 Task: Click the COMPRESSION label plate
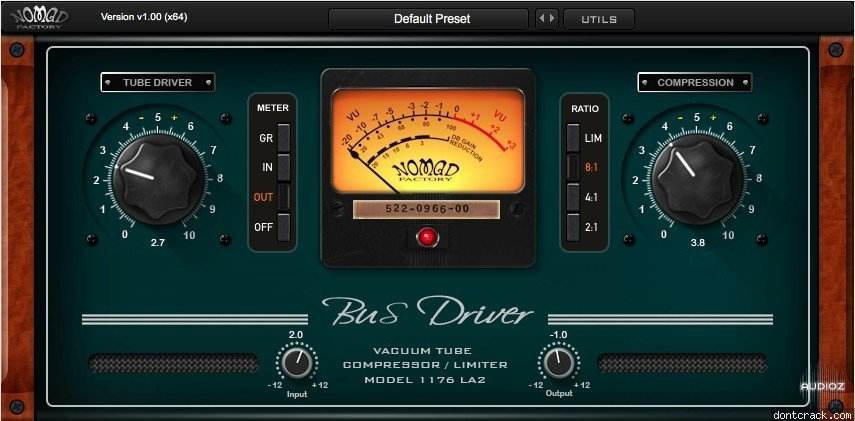pos(695,82)
